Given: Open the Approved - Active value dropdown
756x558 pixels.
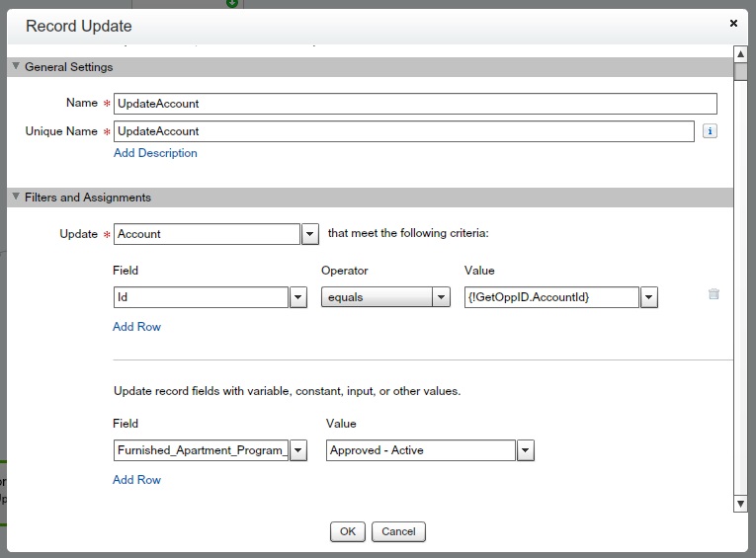Looking at the screenshot, I should click(x=526, y=450).
